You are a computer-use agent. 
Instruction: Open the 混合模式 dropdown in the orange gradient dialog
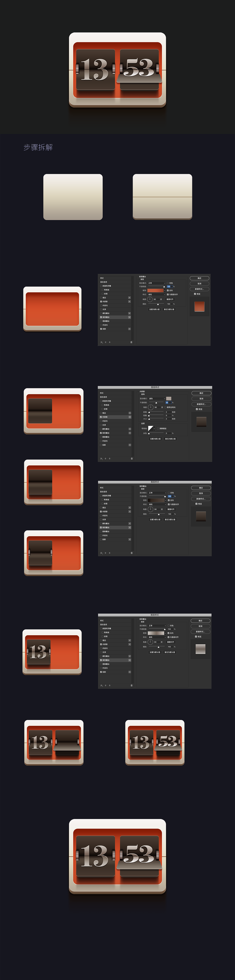click(x=157, y=283)
